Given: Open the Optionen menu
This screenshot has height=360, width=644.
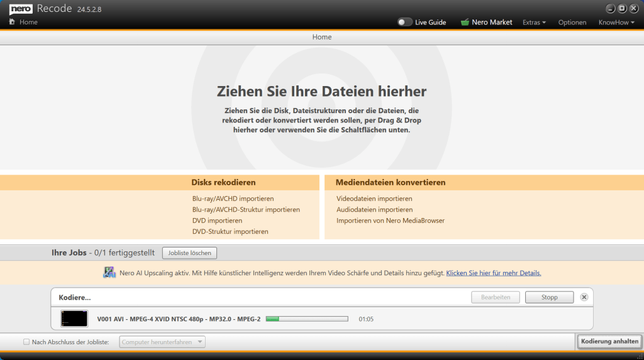Looking at the screenshot, I should click(572, 22).
